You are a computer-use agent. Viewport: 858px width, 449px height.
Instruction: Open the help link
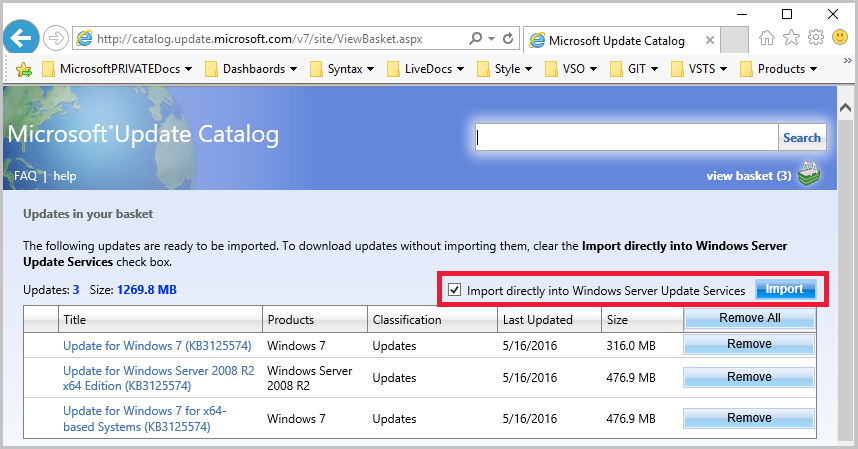click(x=65, y=176)
